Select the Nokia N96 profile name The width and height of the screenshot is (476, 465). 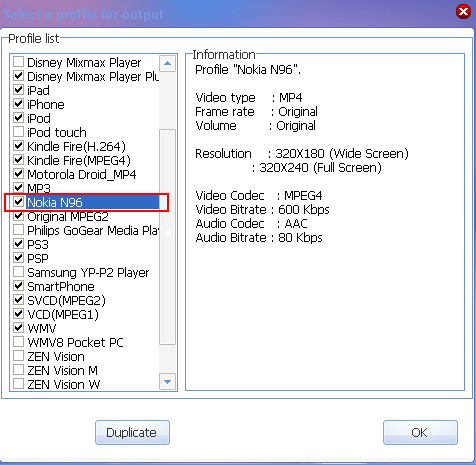click(55, 203)
